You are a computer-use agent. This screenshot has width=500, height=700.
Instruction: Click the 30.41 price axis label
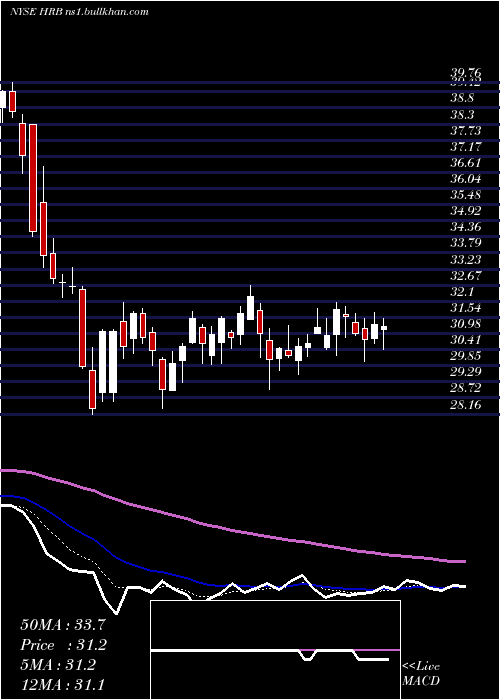pyautogui.click(x=466, y=340)
